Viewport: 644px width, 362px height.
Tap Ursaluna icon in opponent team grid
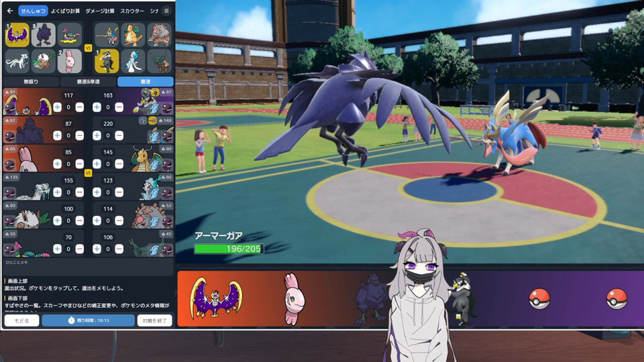click(160, 34)
